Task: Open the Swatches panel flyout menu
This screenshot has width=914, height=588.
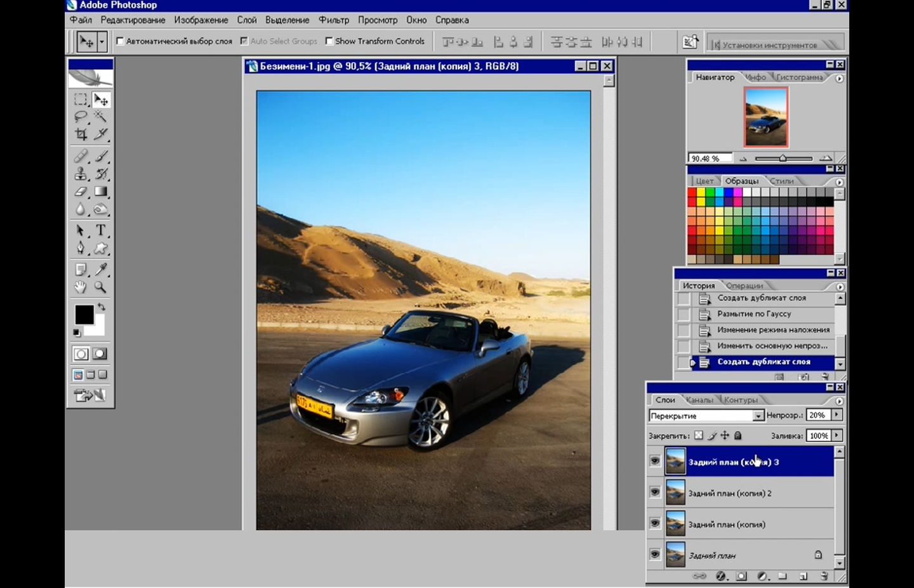Action: pyautogui.click(x=839, y=182)
